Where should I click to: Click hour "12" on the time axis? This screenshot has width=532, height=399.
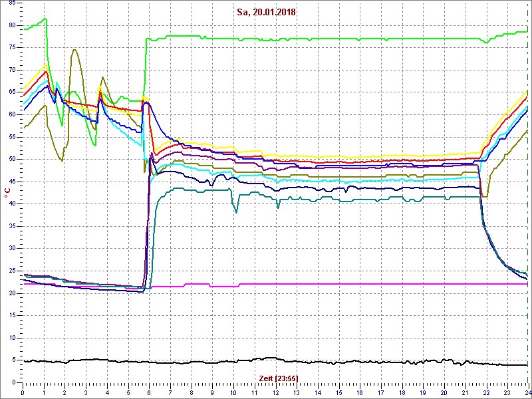point(275,392)
